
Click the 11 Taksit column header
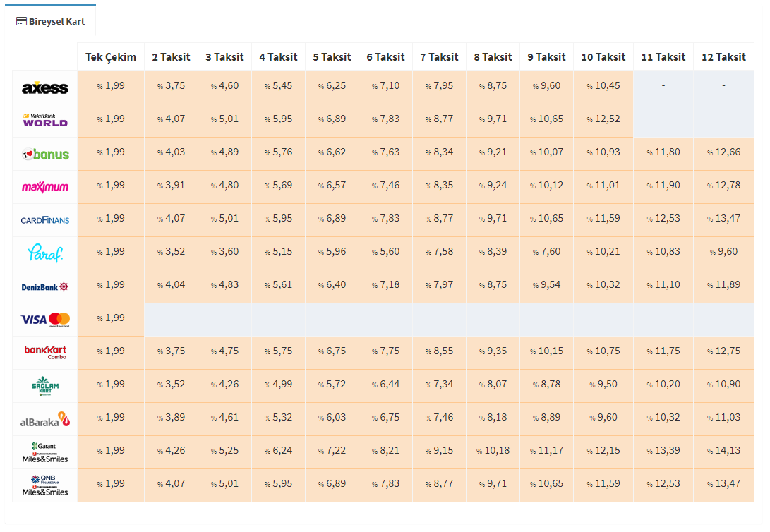(663, 57)
